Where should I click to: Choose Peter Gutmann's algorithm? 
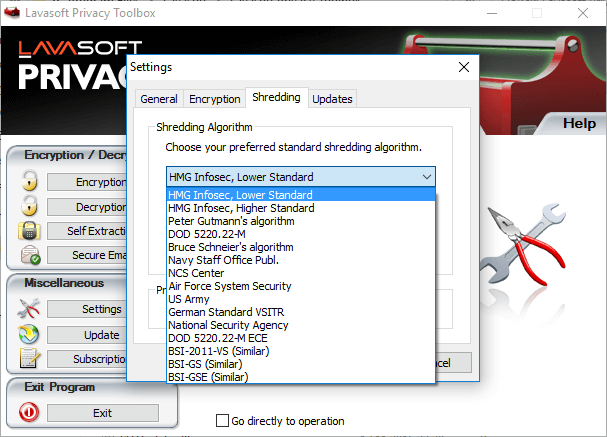tap(301, 221)
